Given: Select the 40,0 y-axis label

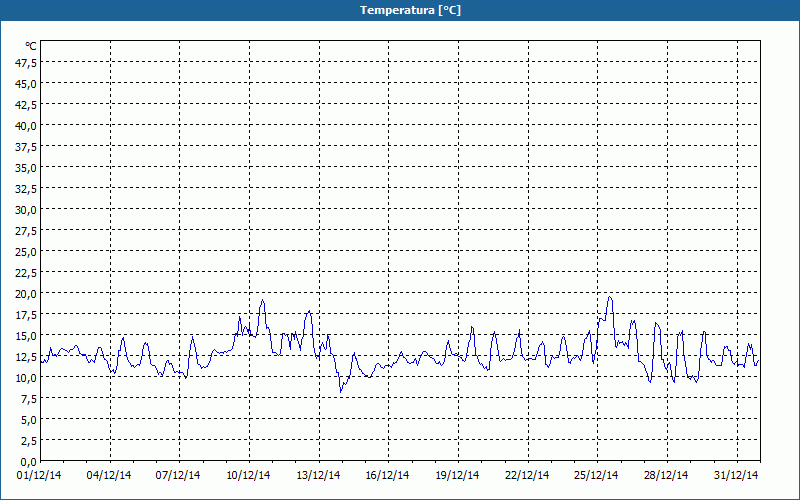Looking at the screenshot, I should tap(27, 126).
